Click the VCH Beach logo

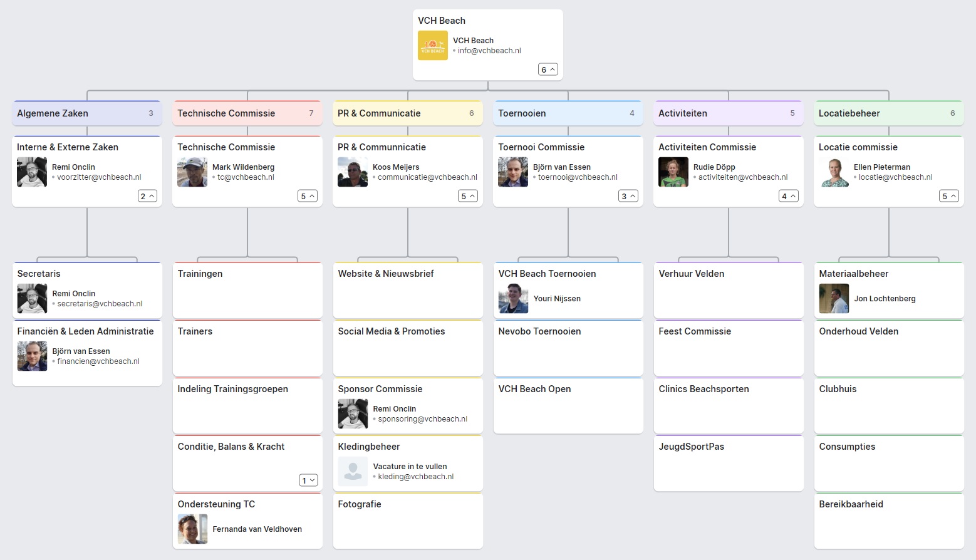pos(433,46)
